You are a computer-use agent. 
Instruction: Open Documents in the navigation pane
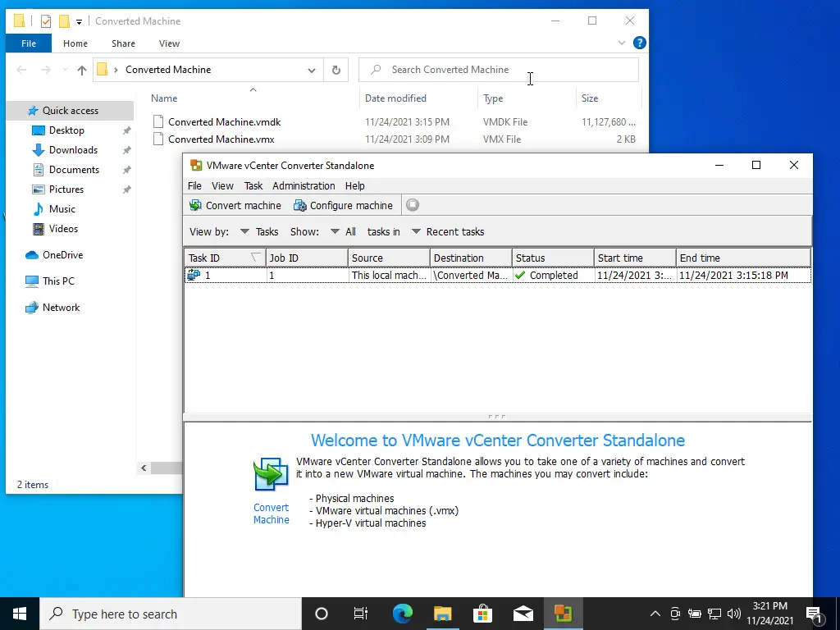coord(74,170)
